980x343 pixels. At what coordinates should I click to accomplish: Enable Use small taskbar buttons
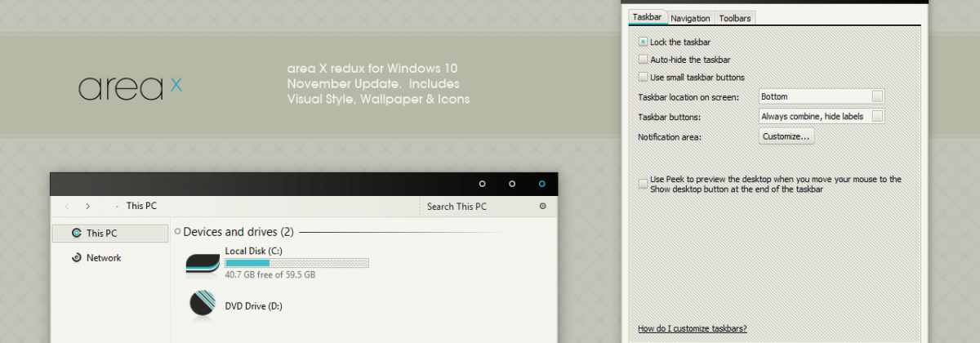click(x=644, y=77)
